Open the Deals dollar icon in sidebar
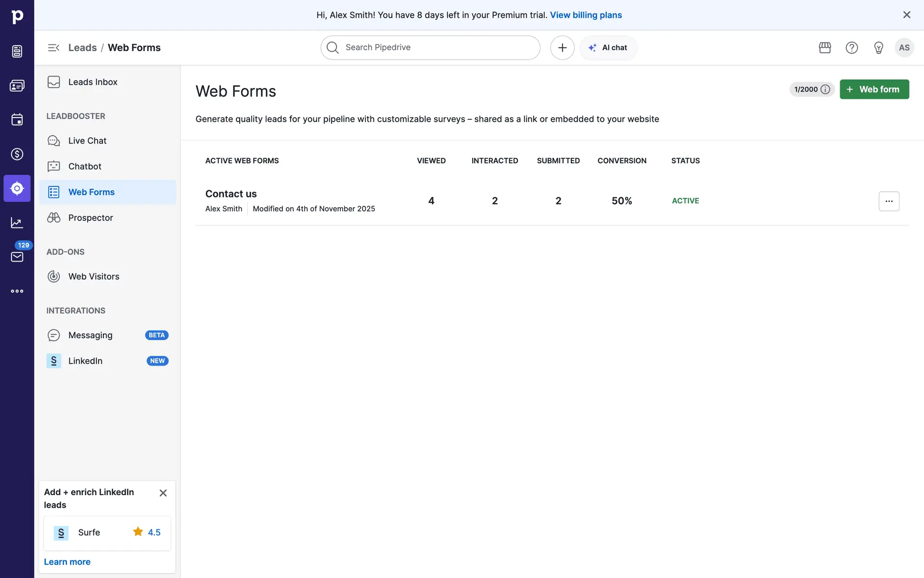The width and height of the screenshot is (924, 578). click(x=17, y=154)
